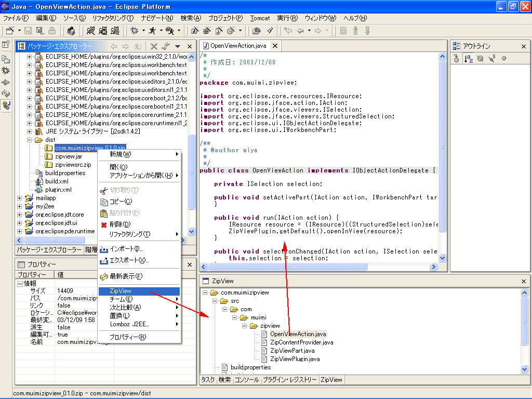Toggle alphabetical sort in Outline view
Viewport: 532px width, 399px height.
click(x=468, y=59)
